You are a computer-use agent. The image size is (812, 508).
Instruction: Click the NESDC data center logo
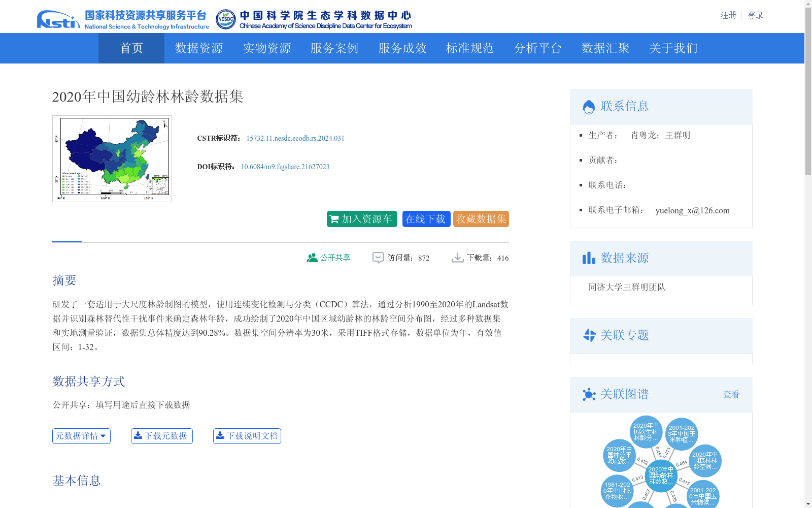click(x=314, y=20)
